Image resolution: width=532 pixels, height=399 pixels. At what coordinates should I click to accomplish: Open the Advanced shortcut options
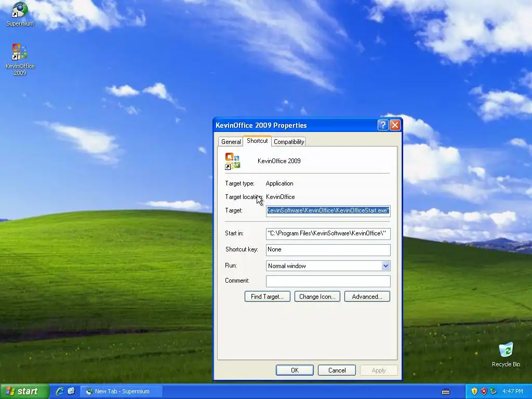click(x=367, y=297)
